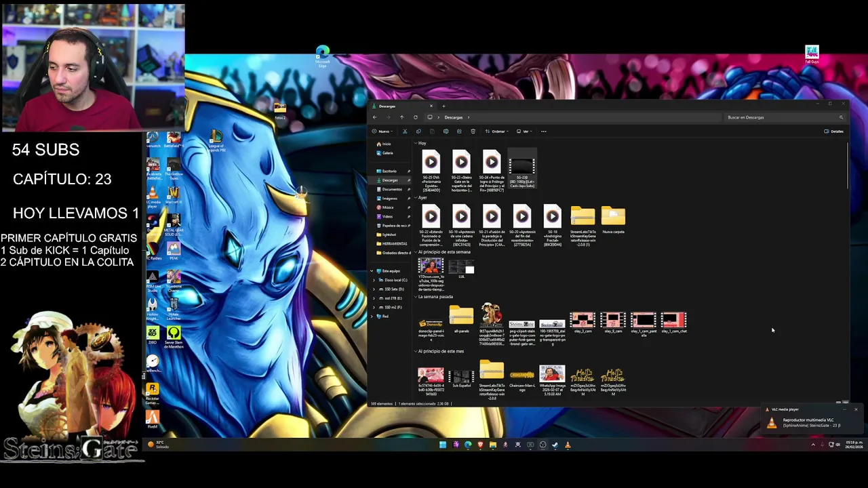Image resolution: width=868 pixels, height=488 pixels.
Task: Open the Microsoft Edge desktop shortcut
Action: [x=322, y=56]
